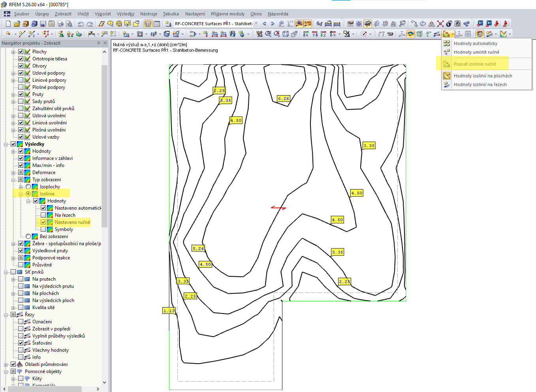Go to next result case arrow
Viewport: 536px width, 392px height.
point(273,24)
